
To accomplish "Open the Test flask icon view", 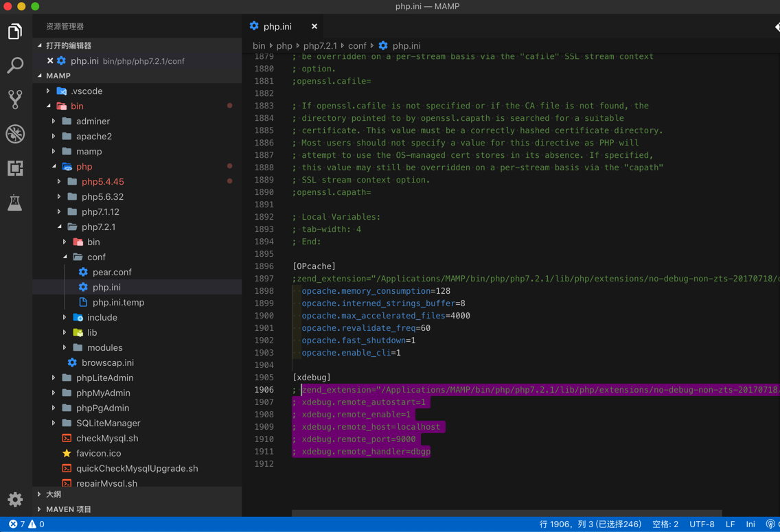I will 15,203.
